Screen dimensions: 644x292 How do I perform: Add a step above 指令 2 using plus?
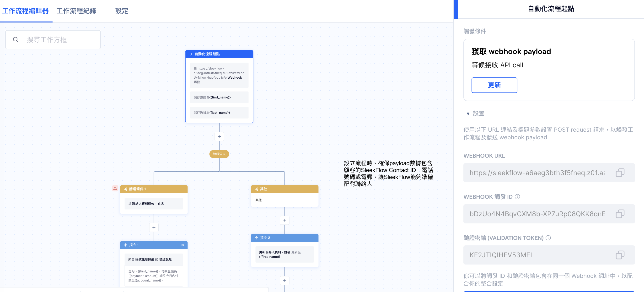(x=284, y=220)
